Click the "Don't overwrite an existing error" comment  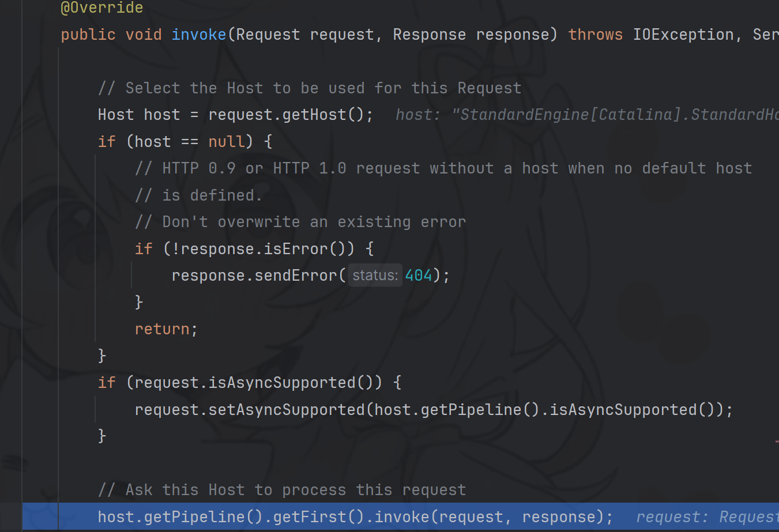[x=300, y=222]
